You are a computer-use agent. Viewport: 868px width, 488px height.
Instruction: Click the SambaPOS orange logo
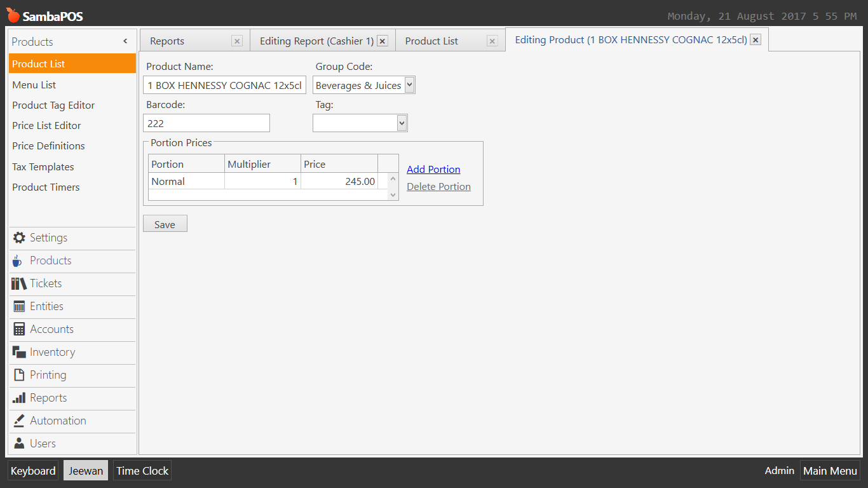click(13, 15)
